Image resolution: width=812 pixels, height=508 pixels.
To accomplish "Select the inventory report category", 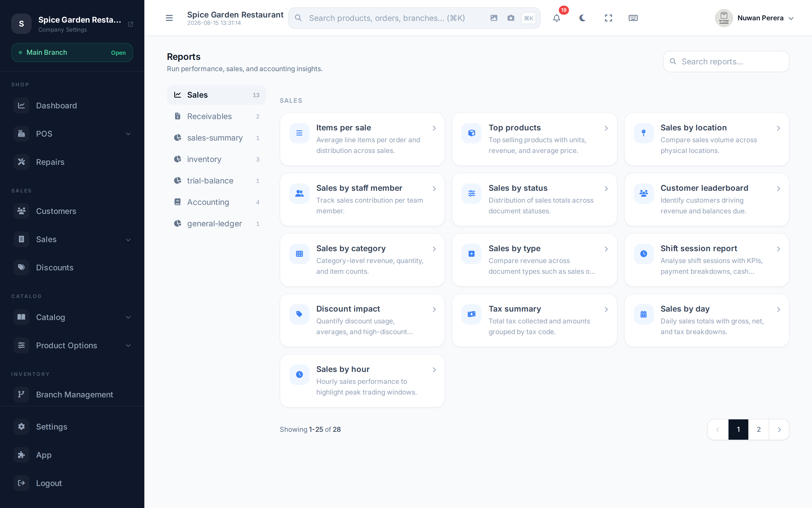I will click(x=217, y=159).
